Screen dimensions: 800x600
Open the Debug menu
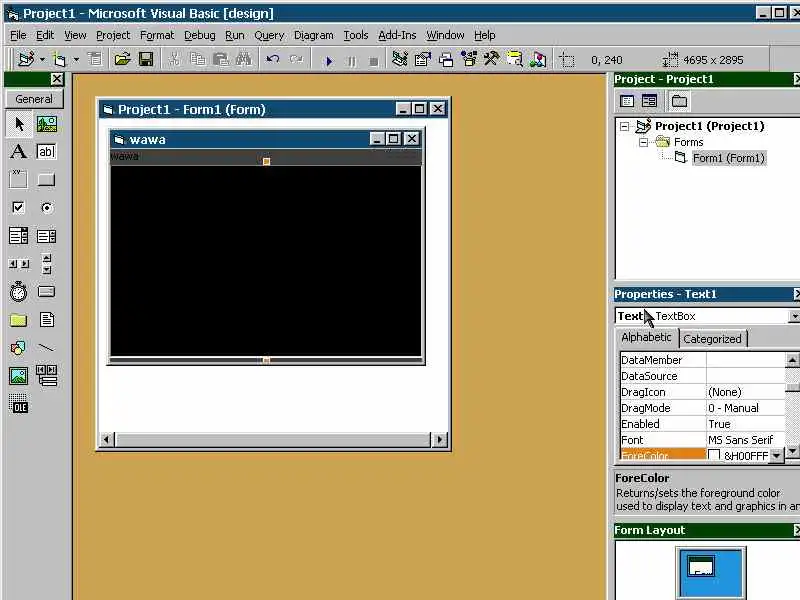199,35
